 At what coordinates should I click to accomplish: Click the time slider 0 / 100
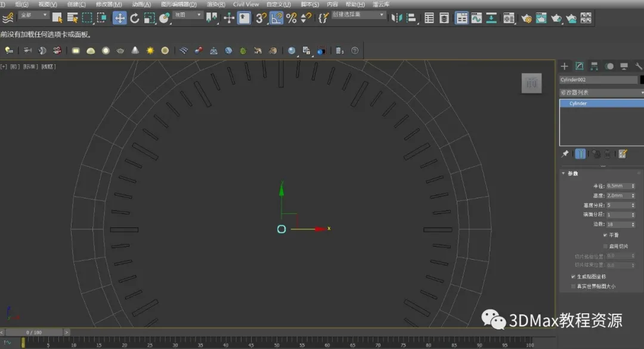[x=33, y=332]
